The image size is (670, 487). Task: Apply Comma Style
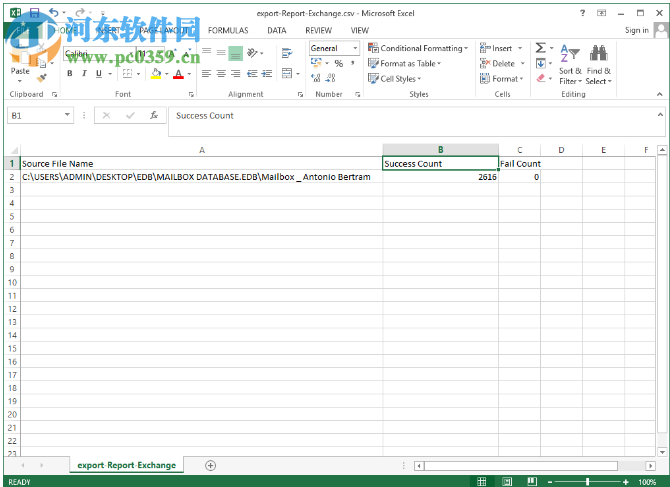[x=353, y=63]
